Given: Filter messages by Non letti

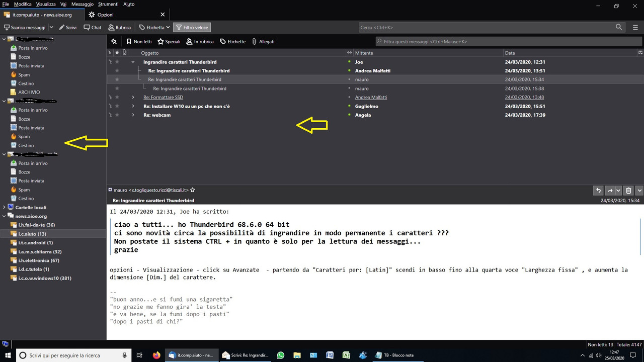Looking at the screenshot, I should click(x=139, y=42).
